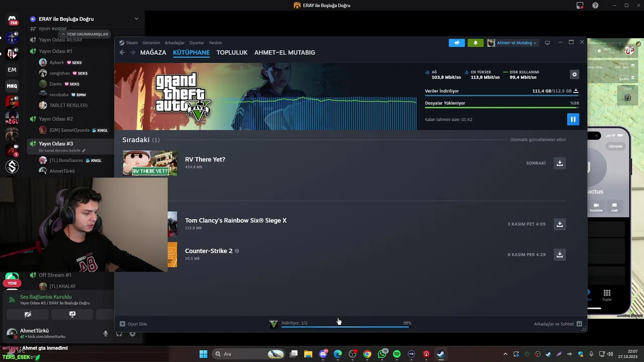Click Dosyalar Yükleniyor green progress bar
Screen dimensions: 644x362
(502, 107)
